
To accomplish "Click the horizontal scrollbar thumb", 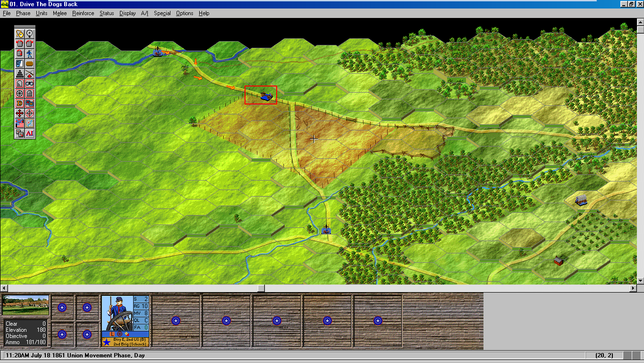I will (x=261, y=288).
